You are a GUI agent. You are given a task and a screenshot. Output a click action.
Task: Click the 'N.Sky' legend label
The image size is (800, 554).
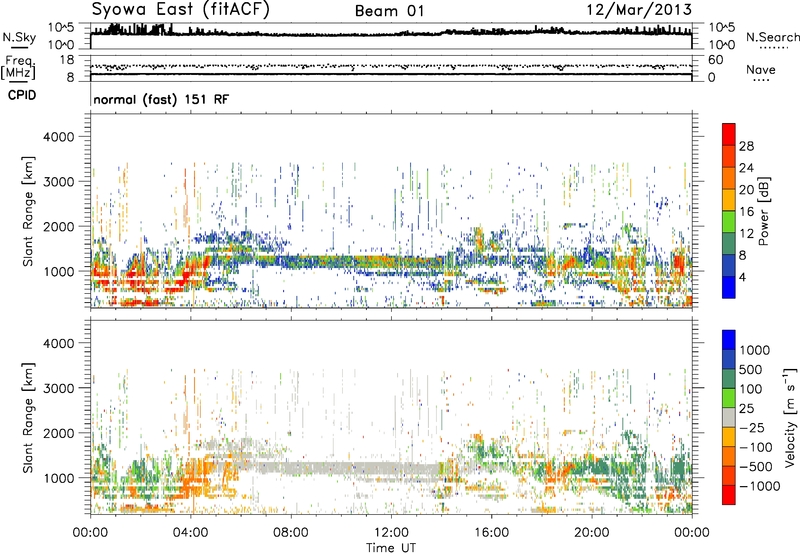(19, 37)
